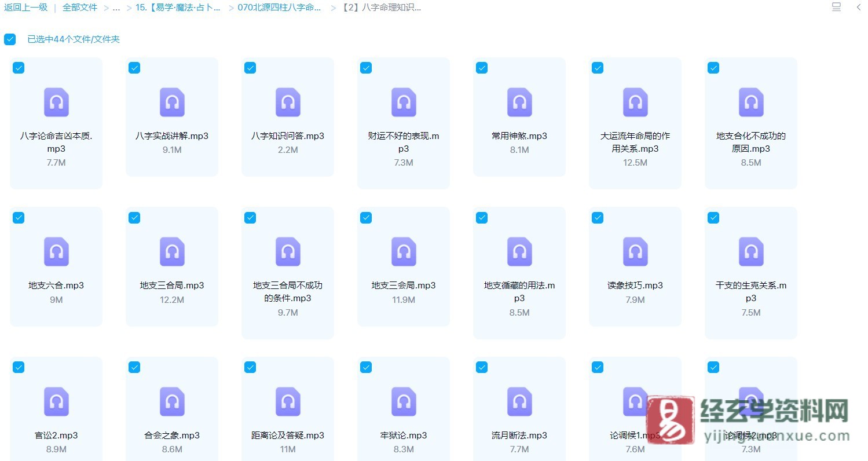
Task: Select the file name 牢狱论.mp3
Action: click(x=404, y=436)
